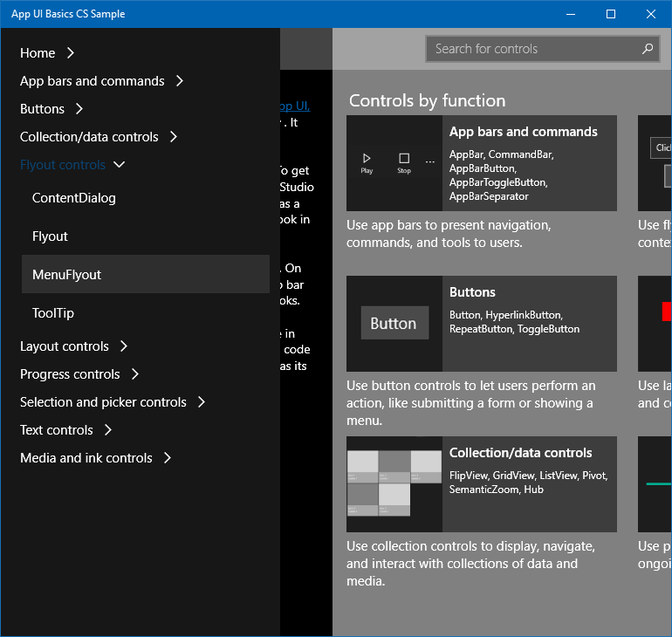Click the Stop icon in App bars thumbnail
This screenshot has width=672, height=637.
404,159
